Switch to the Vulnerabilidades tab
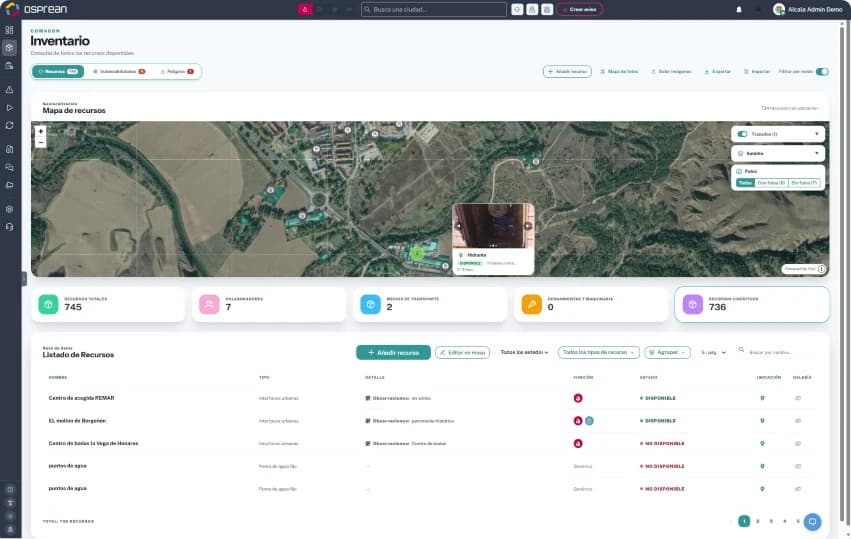The height and width of the screenshot is (539, 851). [x=119, y=72]
